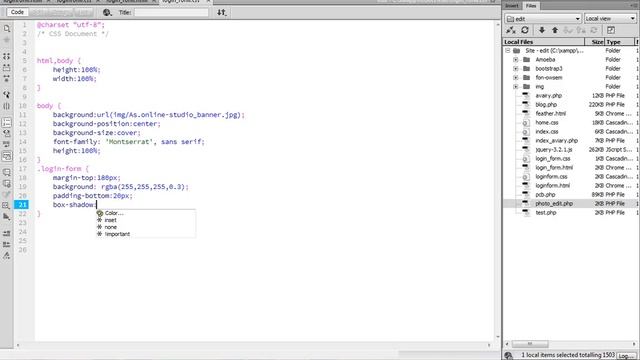Switch to Code view button
Viewport: 640px width, 360px height.
tap(17, 12)
